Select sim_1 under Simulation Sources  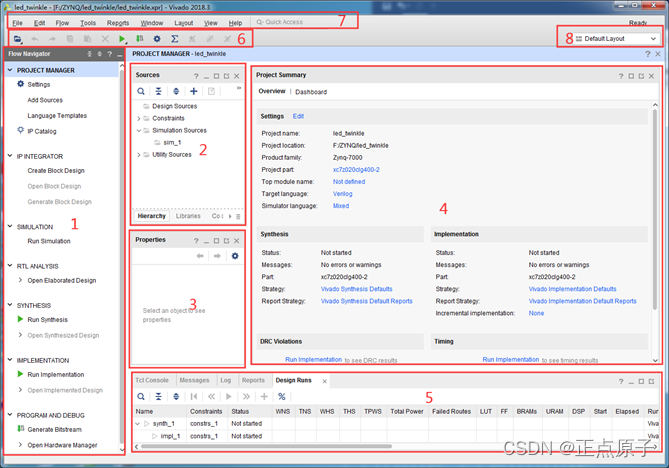pos(172,142)
